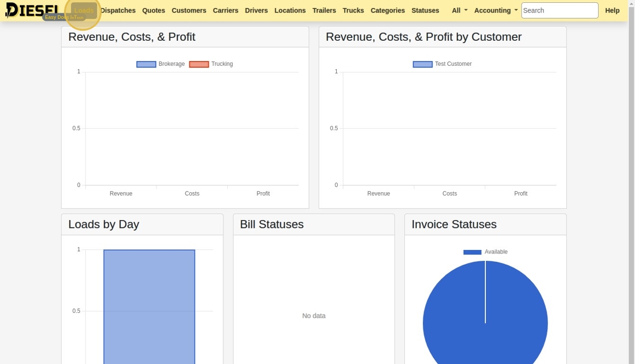Open the Drivers list

point(256,11)
